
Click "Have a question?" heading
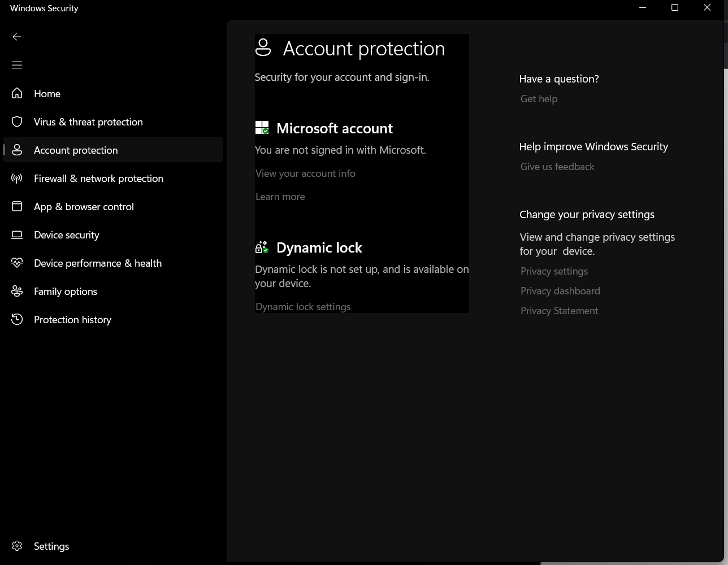[559, 79]
